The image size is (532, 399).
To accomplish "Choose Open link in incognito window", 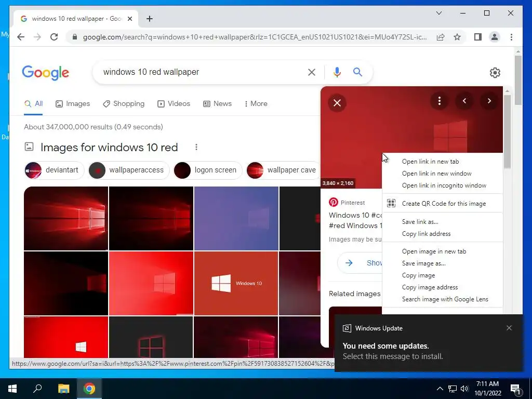I will click(x=443, y=185).
